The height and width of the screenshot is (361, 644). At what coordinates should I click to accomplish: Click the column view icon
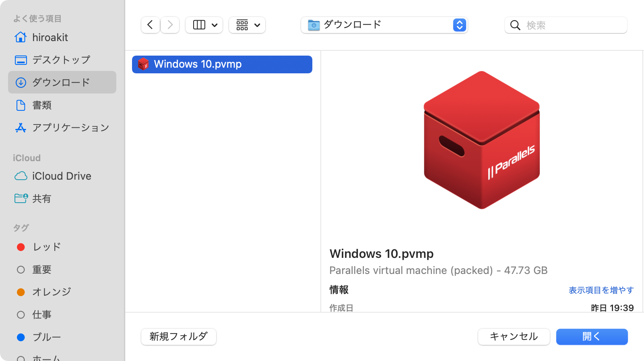coord(199,25)
